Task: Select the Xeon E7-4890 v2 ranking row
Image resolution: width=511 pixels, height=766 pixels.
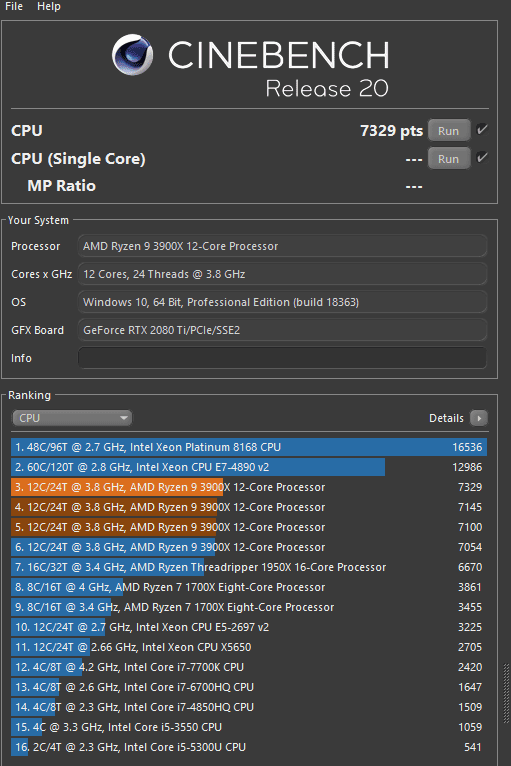Action: (249, 467)
